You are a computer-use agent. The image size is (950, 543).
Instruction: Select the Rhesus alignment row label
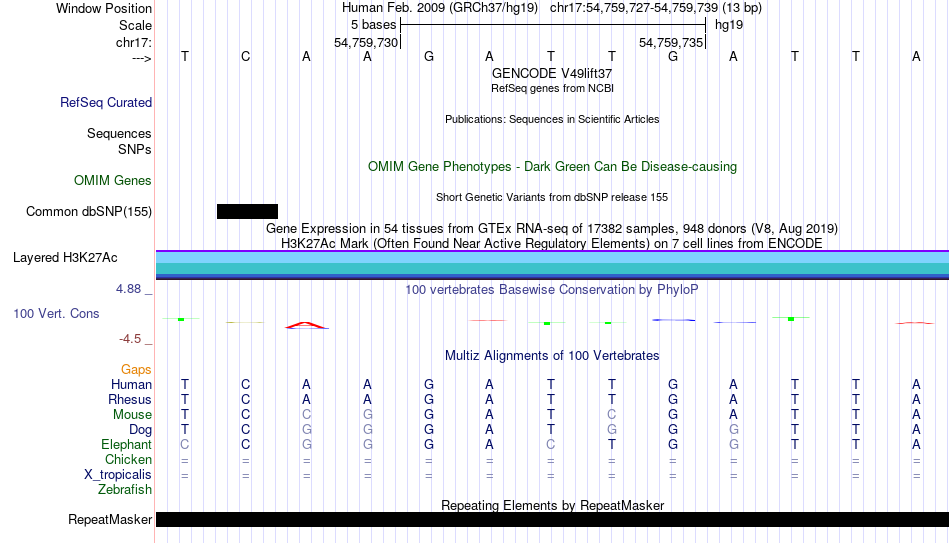(x=130, y=400)
